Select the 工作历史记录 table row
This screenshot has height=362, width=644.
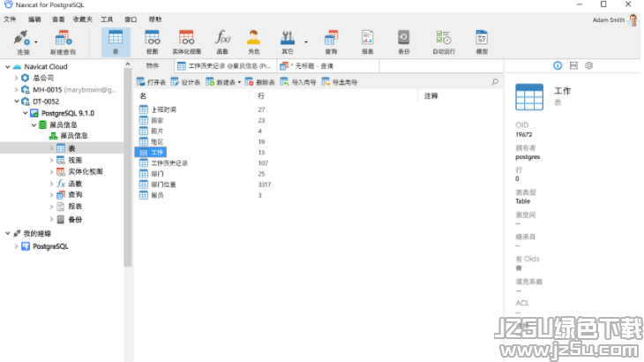(x=169, y=163)
